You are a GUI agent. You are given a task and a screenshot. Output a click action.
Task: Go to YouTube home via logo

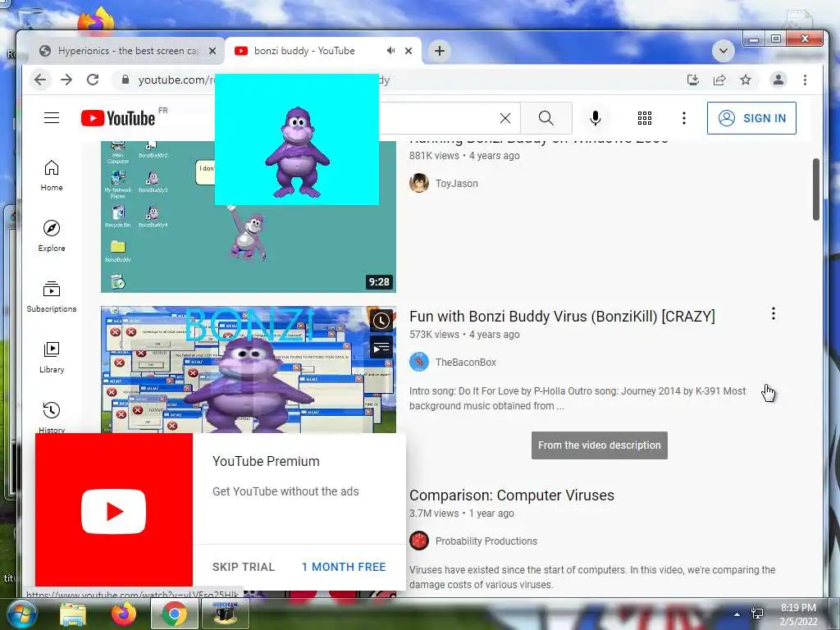tap(118, 118)
